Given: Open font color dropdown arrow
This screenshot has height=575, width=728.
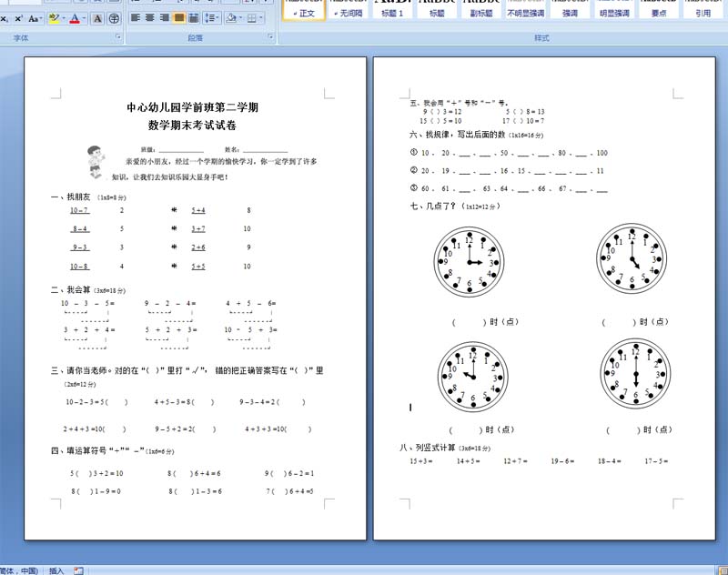Looking at the screenshot, I should click(84, 18).
